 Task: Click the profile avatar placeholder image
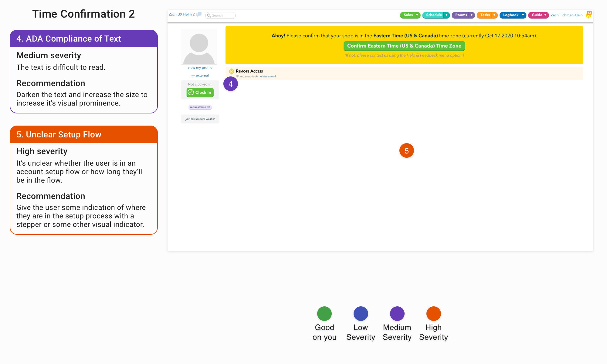(x=199, y=47)
